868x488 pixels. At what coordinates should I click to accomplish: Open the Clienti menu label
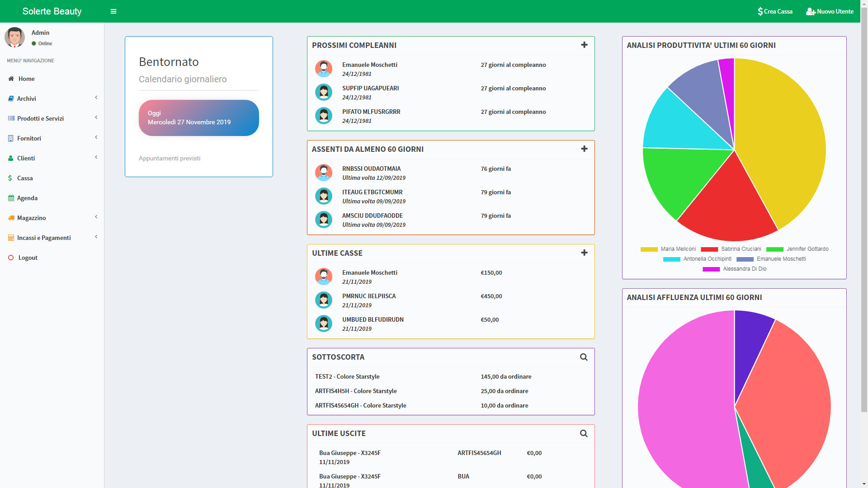coord(26,158)
